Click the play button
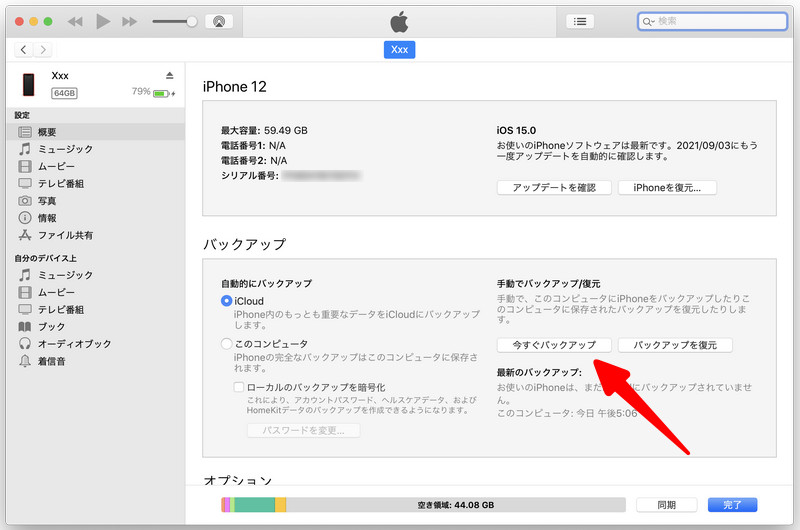Screen dimensions: 800x530 coord(103,21)
